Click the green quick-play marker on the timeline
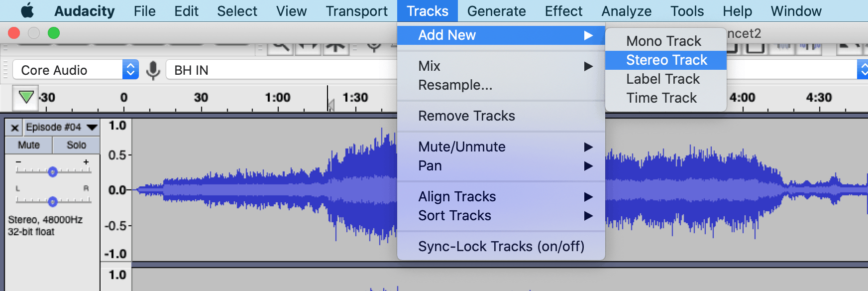The width and height of the screenshot is (868, 291). (24, 98)
